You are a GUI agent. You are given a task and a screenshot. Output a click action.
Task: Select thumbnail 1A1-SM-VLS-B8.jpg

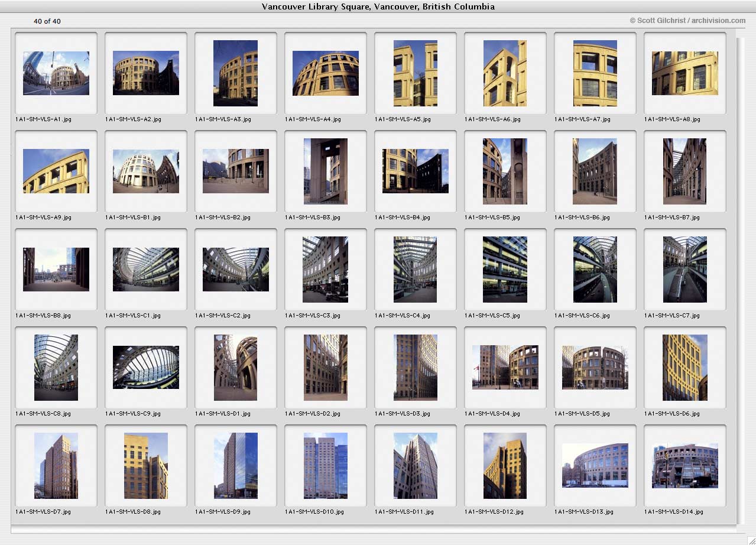coord(56,270)
